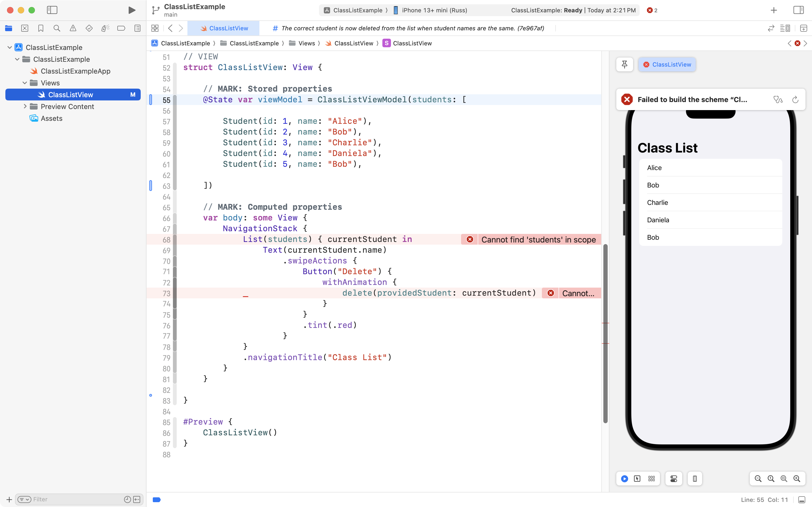812x507 pixels.
Task: Pin the preview with pin icon
Action: 624,64
